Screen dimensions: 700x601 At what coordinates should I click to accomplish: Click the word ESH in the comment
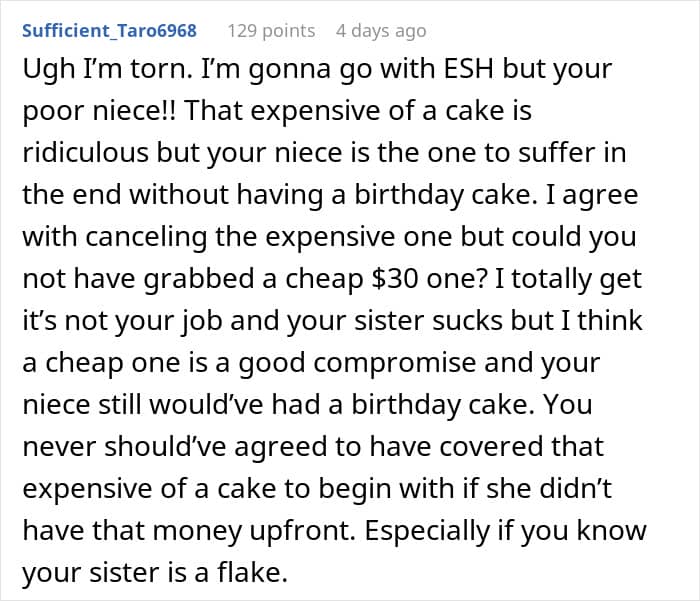point(468,69)
